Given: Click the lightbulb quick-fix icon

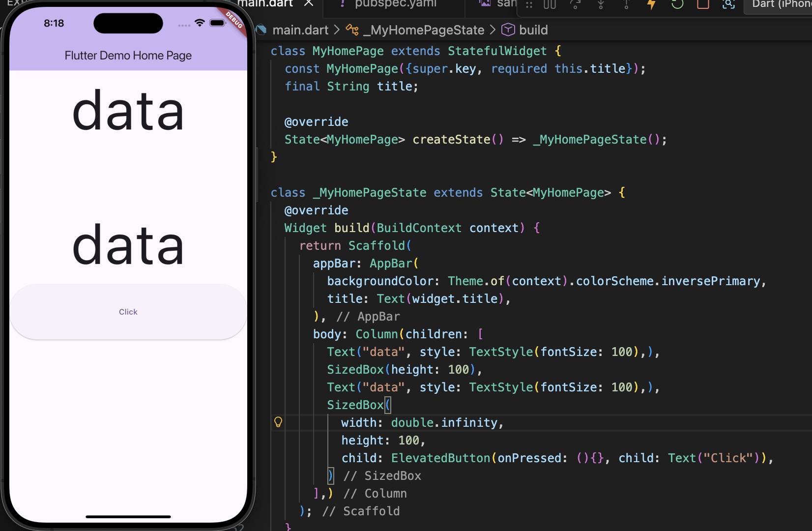Looking at the screenshot, I should 278,422.
